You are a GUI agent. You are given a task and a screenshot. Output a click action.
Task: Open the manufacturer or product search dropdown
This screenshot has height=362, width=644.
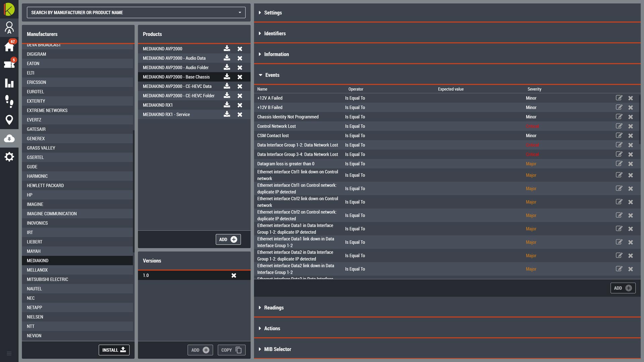click(x=136, y=13)
